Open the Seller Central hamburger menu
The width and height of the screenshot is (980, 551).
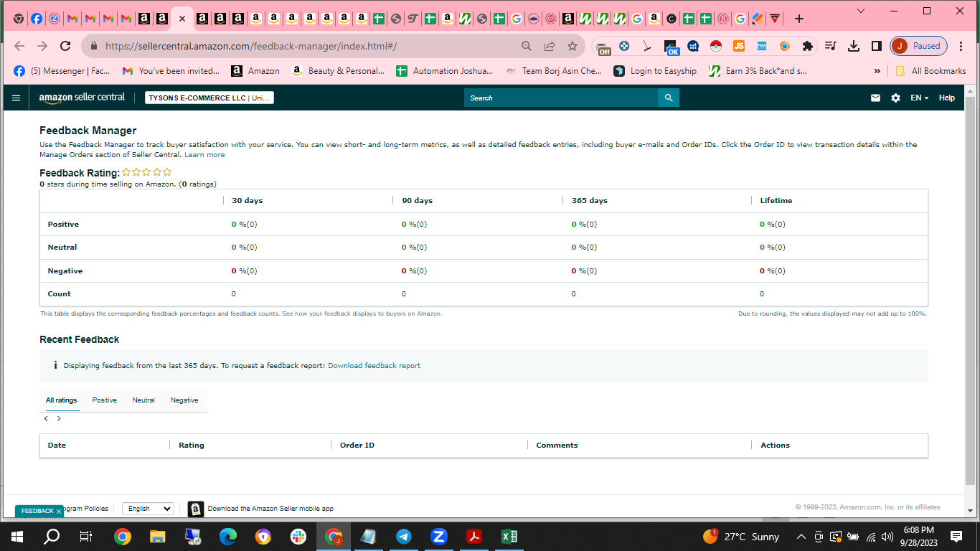click(x=17, y=98)
